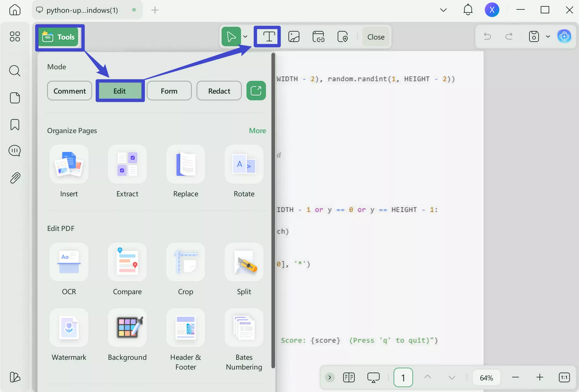Open the search sidebar icon
The width and height of the screenshot is (579, 392).
pyautogui.click(x=15, y=70)
